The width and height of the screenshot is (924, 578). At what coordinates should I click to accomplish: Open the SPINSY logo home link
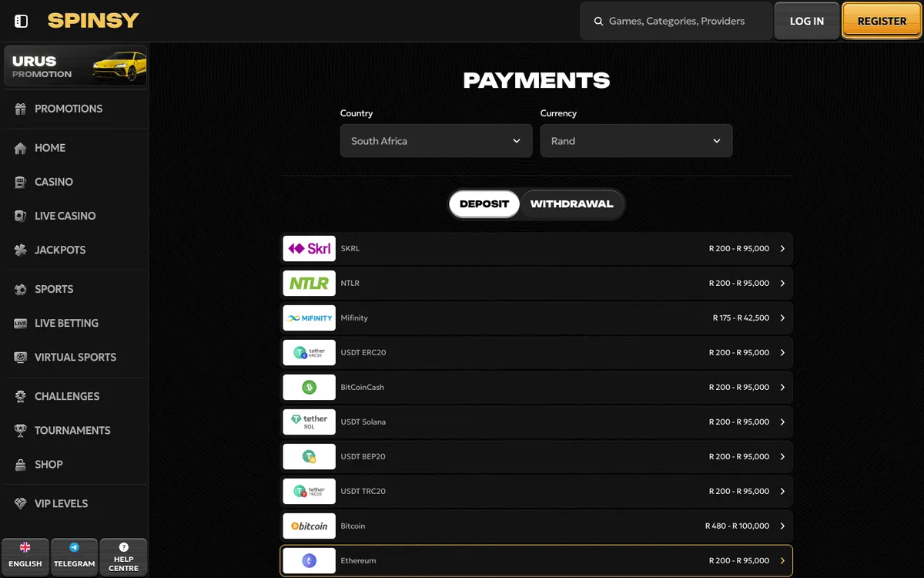point(93,21)
